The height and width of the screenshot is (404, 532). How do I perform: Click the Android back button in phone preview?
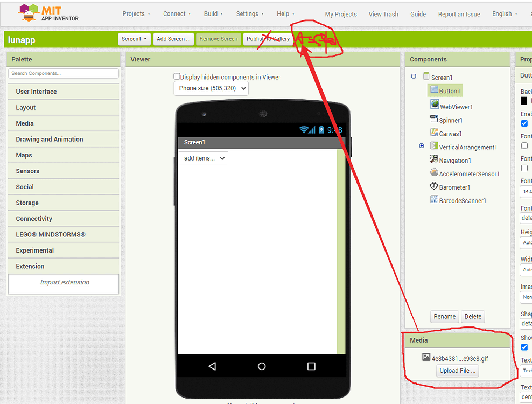pos(212,366)
